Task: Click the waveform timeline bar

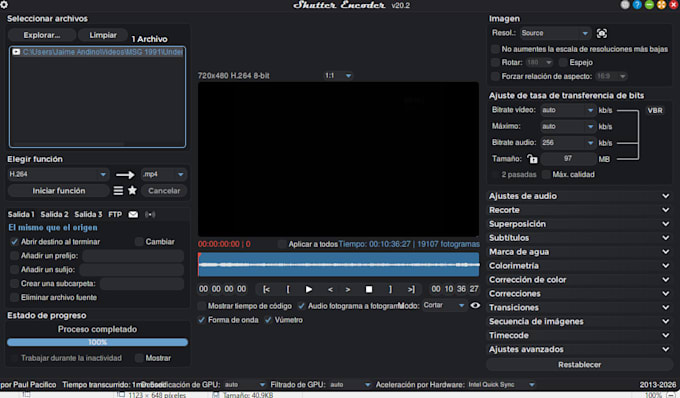Action: [x=339, y=264]
